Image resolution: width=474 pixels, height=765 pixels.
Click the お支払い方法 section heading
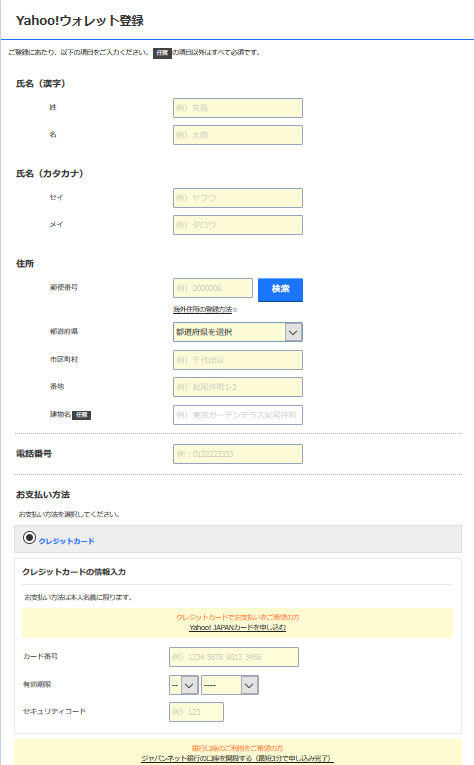click(x=43, y=495)
